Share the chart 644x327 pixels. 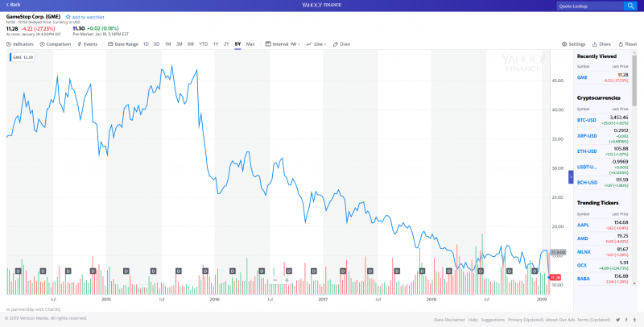coord(601,44)
